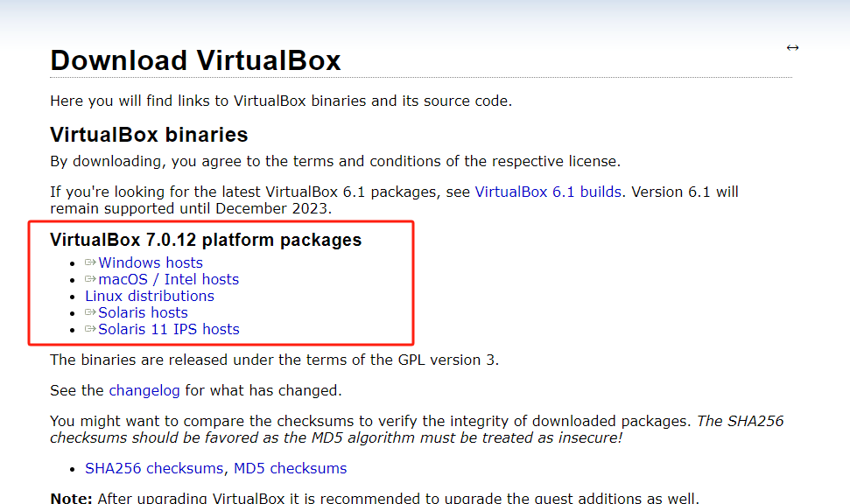Click the Download VirtualBox page heading
This screenshot has width=850, height=504.
click(x=195, y=60)
